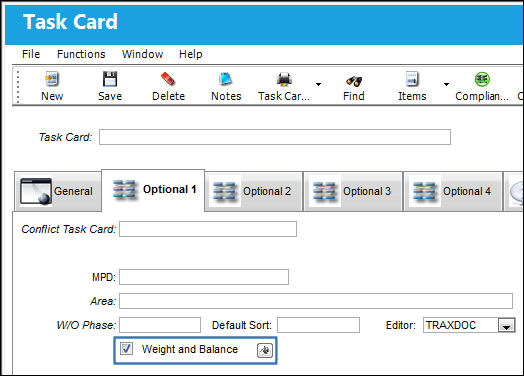The width and height of the screenshot is (524, 376).
Task: Expand Task Card print dropdown arrow
Action: [x=318, y=84]
